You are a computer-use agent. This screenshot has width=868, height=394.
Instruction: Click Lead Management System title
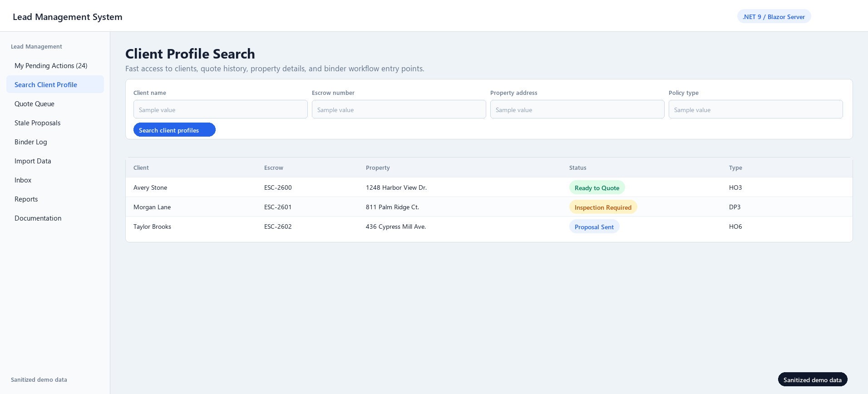point(68,17)
